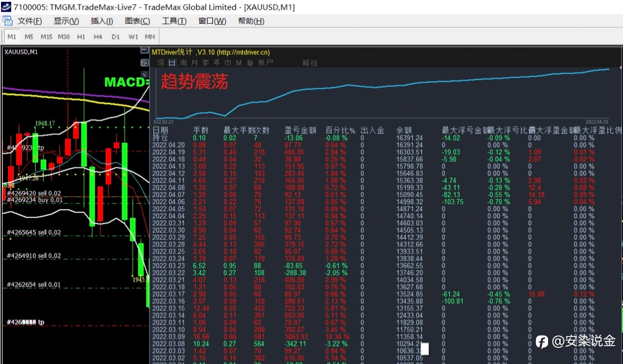Click the minimize icon beside the MTDriver title
Image resolution: width=623 pixels, height=364 pixels.
[x=145, y=51]
